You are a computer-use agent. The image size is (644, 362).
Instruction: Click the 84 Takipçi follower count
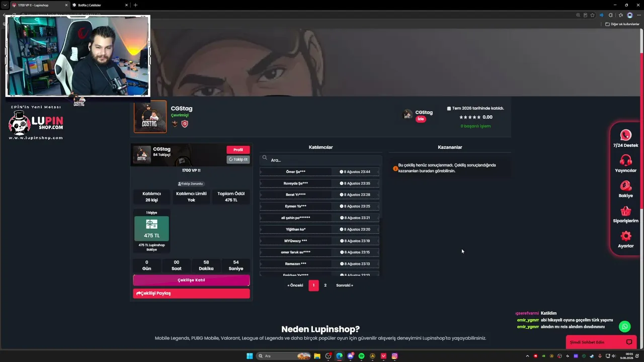tap(162, 155)
